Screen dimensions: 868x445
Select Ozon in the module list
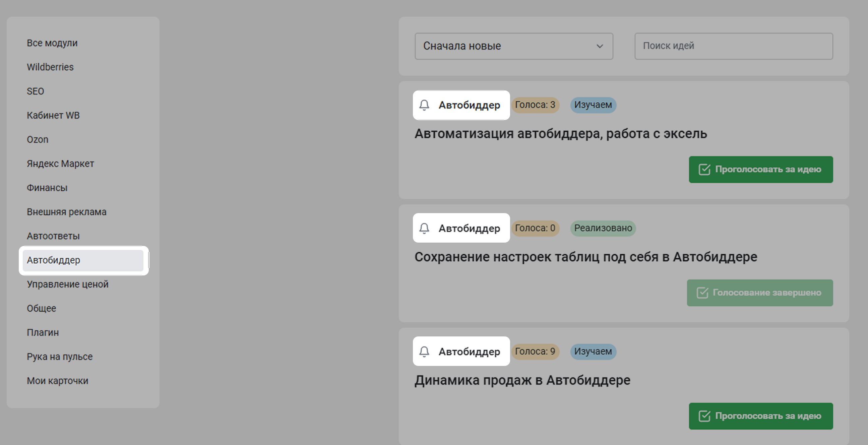pyautogui.click(x=38, y=139)
